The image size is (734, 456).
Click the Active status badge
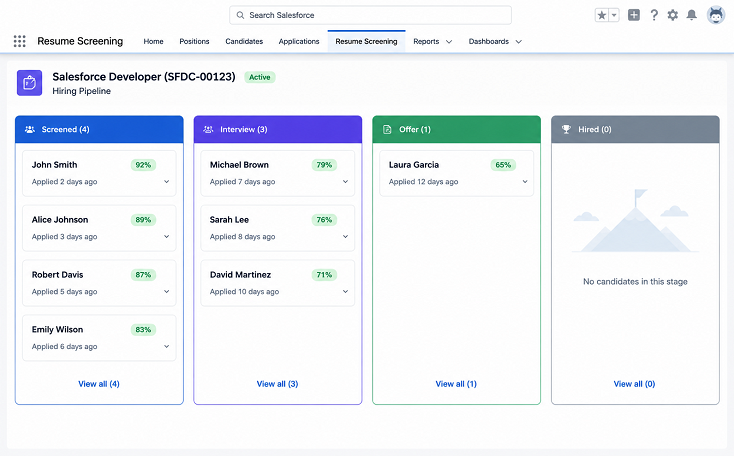[260, 77]
